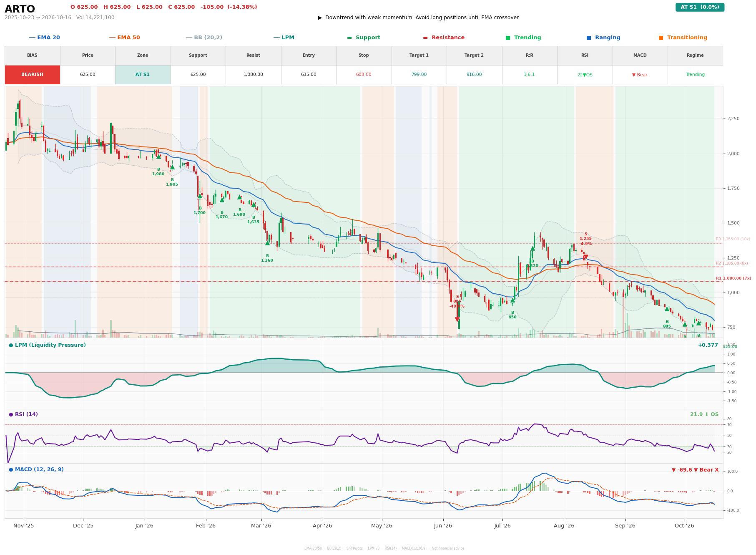
Task: Click the AT S1 zone cell
Action: pyautogui.click(x=143, y=75)
